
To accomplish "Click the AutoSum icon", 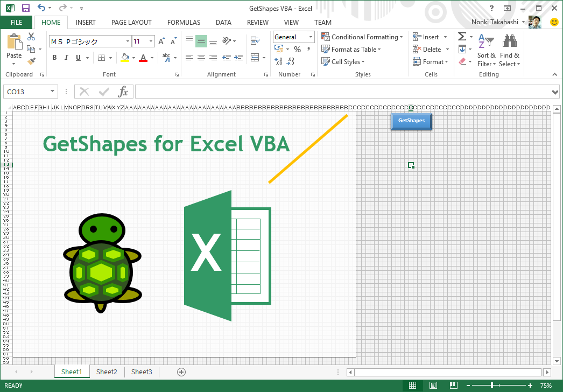I will point(461,37).
